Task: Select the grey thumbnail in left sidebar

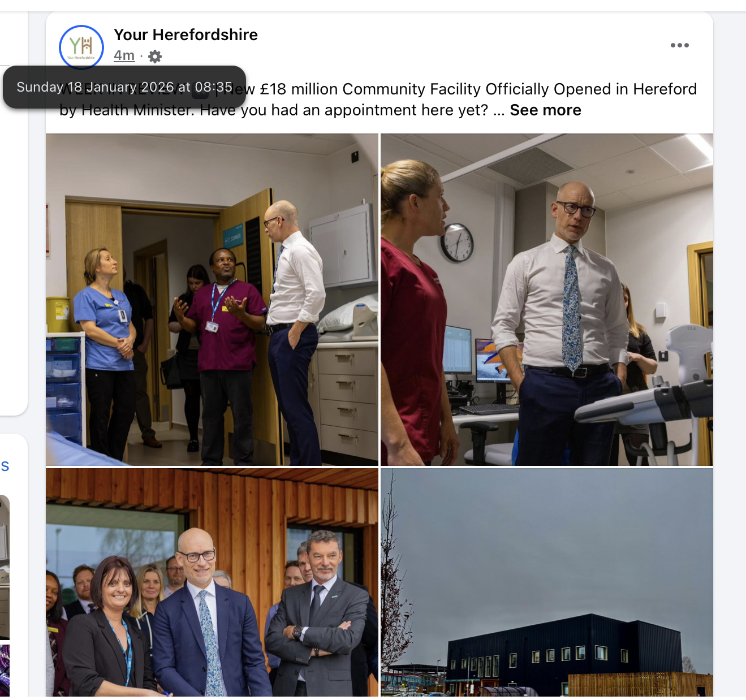Action: (5, 567)
